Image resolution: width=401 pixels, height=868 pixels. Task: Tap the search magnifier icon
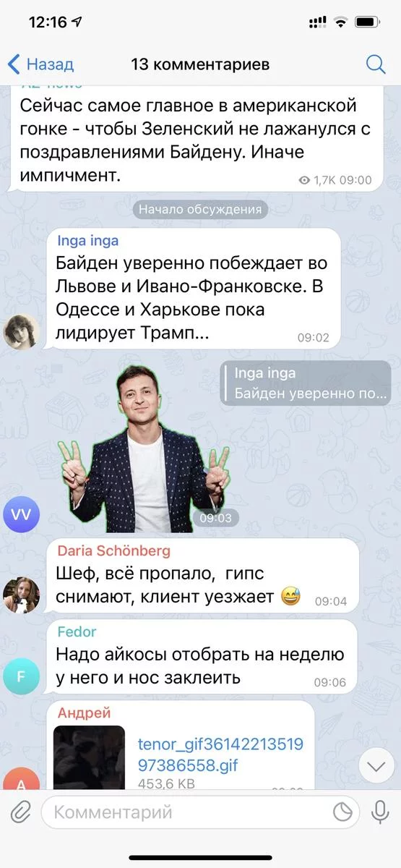point(376,64)
